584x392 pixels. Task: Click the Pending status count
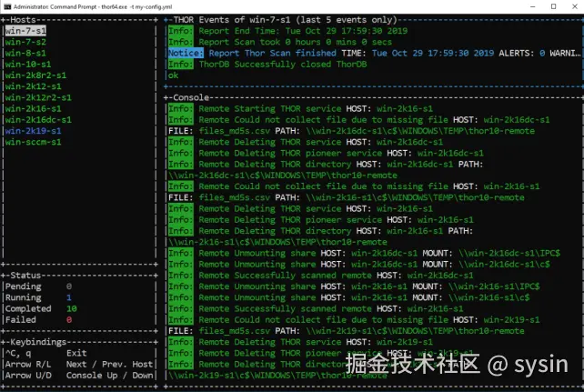69,286
